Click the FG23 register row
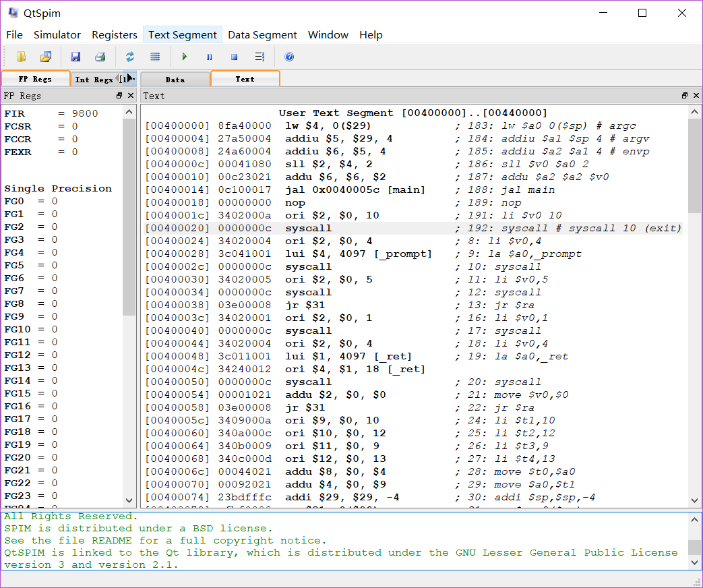 pos(31,496)
